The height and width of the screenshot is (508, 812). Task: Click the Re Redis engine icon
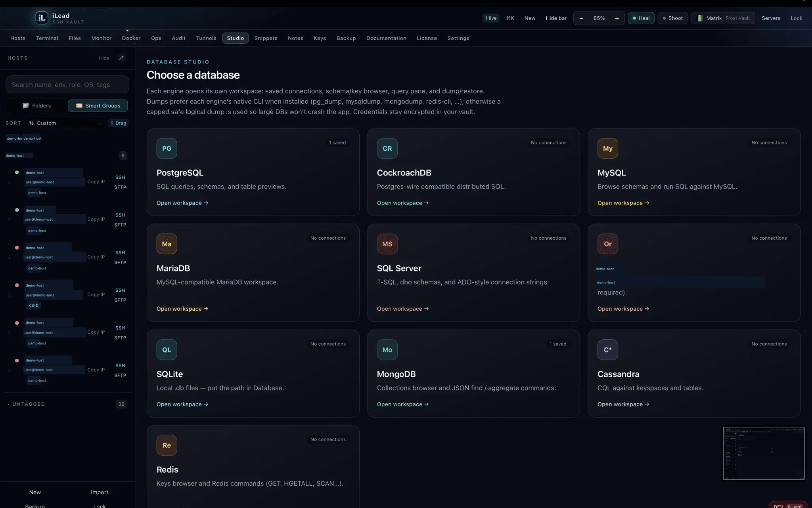pos(167,445)
